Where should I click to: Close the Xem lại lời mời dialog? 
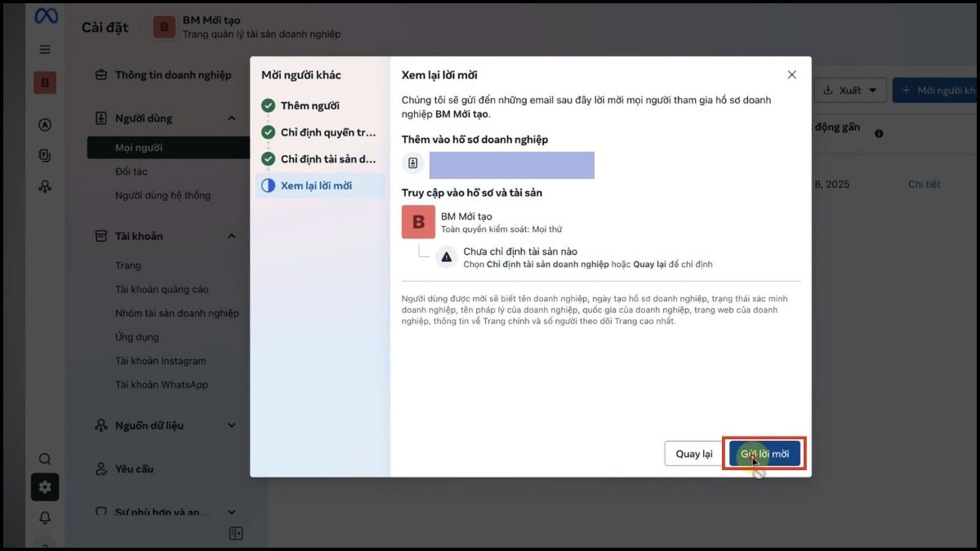click(791, 74)
